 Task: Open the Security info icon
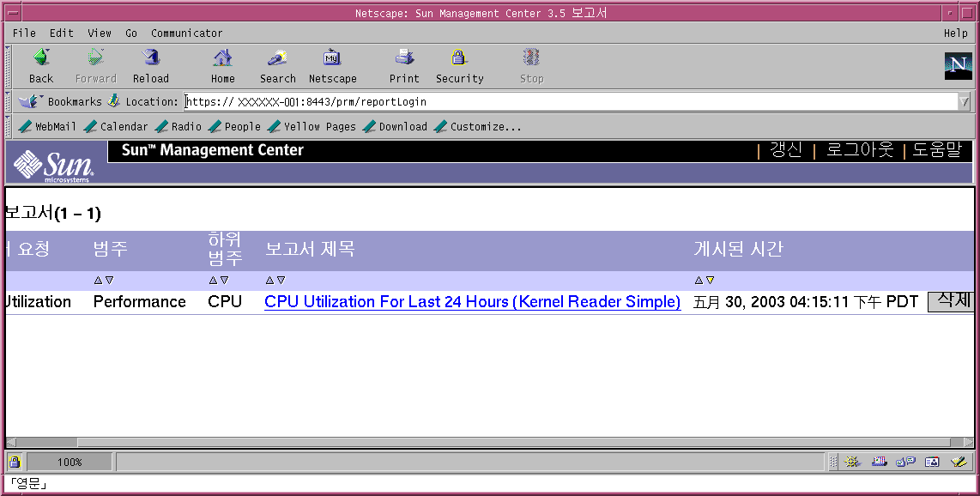click(459, 65)
